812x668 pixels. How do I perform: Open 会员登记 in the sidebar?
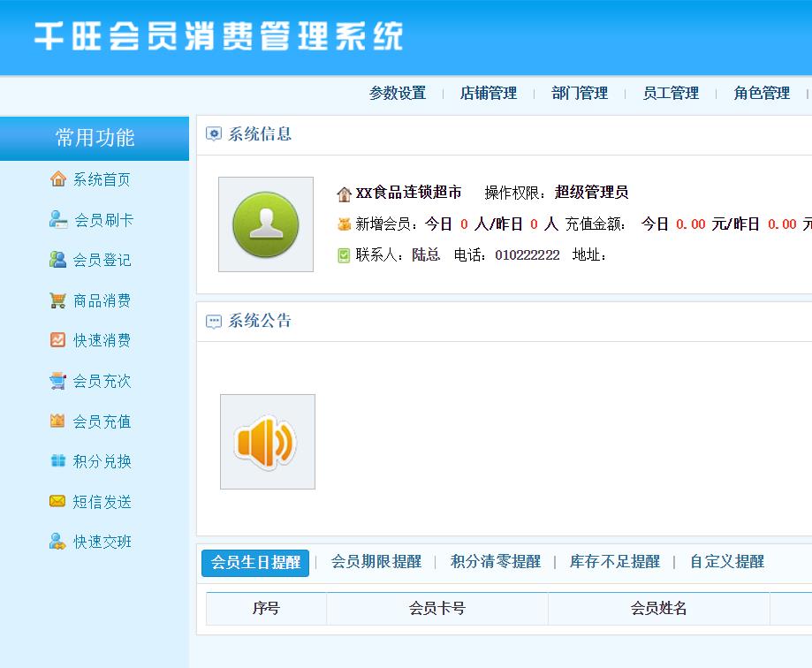tap(102, 260)
